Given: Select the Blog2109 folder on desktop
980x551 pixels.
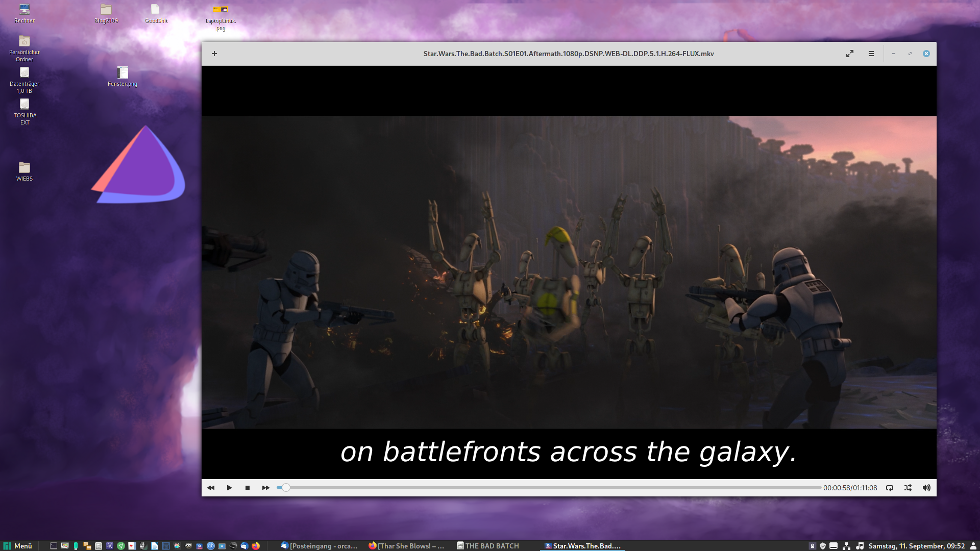Looking at the screenshot, I should [106, 13].
